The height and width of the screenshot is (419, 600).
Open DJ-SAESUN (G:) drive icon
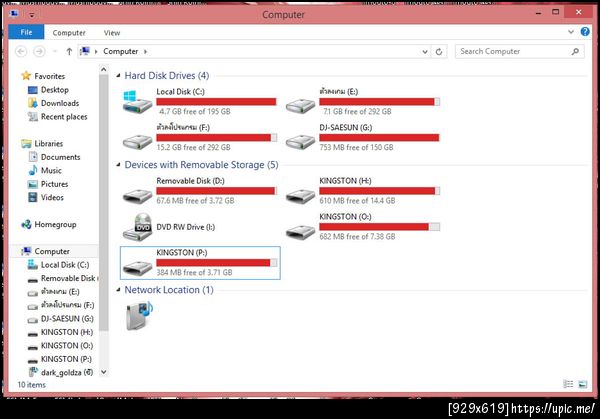pyautogui.click(x=300, y=141)
